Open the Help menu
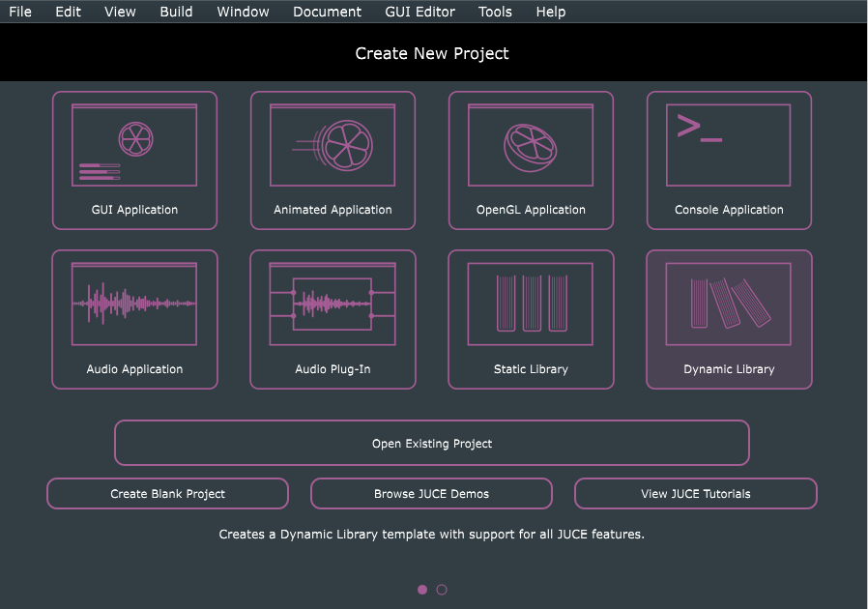This screenshot has height=609, width=868. [x=550, y=12]
